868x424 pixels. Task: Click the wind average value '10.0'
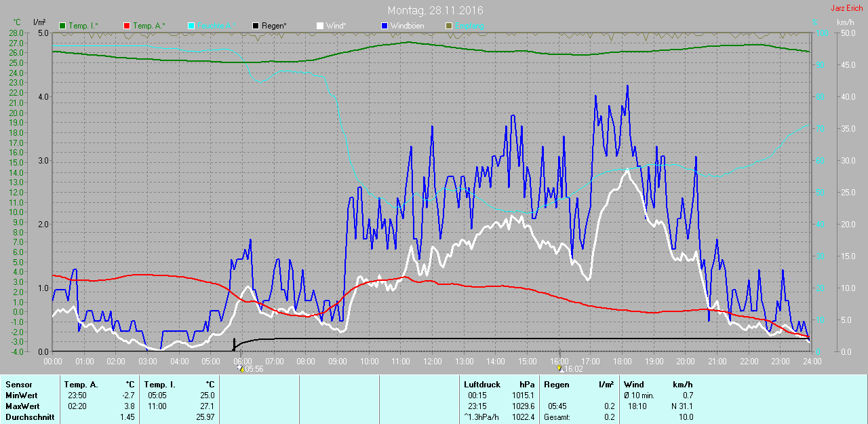point(686,417)
